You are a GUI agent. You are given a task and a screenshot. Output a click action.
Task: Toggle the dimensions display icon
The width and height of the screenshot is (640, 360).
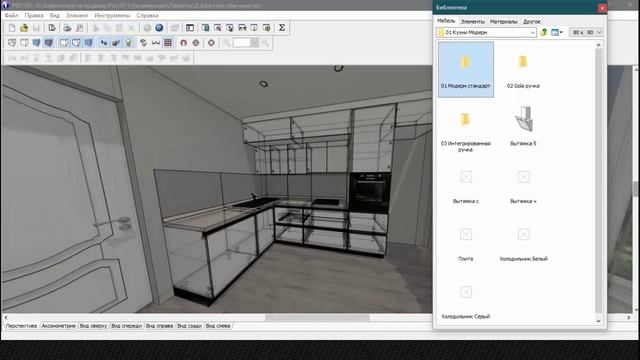click(x=156, y=42)
